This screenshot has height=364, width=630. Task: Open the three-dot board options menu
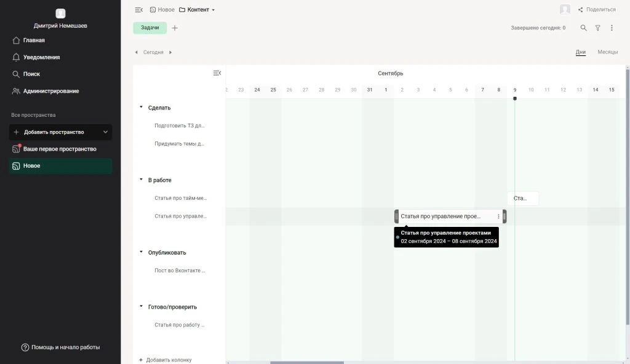pyautogui.click(x=612, y=28)
